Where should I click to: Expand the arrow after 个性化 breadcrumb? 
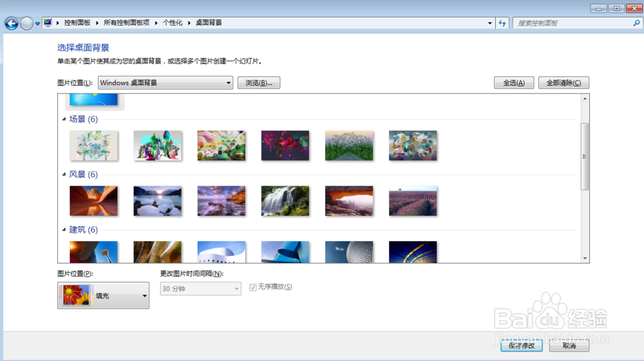[x=189, y=23]
